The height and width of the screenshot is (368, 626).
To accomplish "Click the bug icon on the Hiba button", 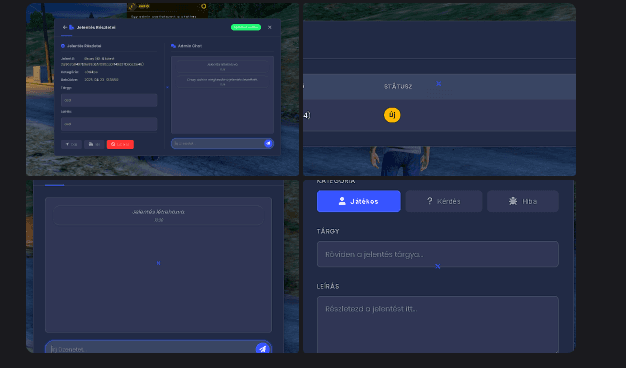I will pos(513,201).
